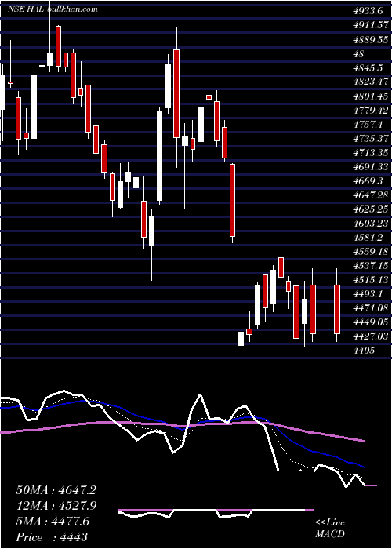Screen dimensions: 392x549
Task: Select the 4493.1 price level
Action: pos(368,294)
